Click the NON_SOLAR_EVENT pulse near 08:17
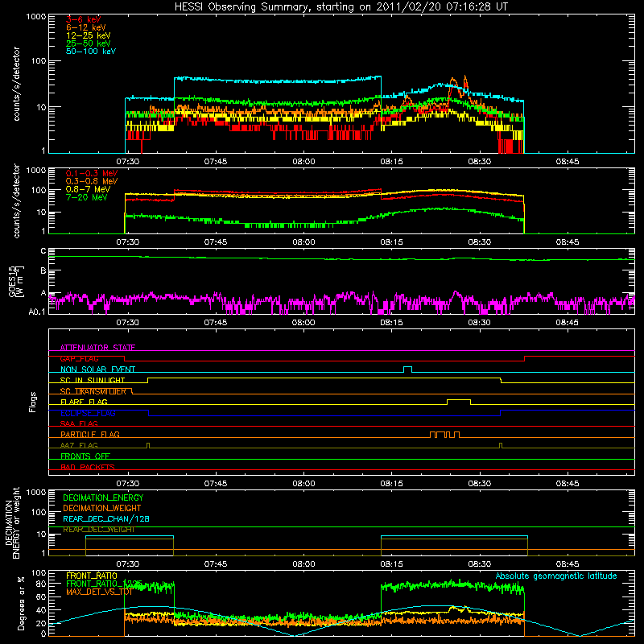Viewport: 644px width, 644px height. click(407, 369)
